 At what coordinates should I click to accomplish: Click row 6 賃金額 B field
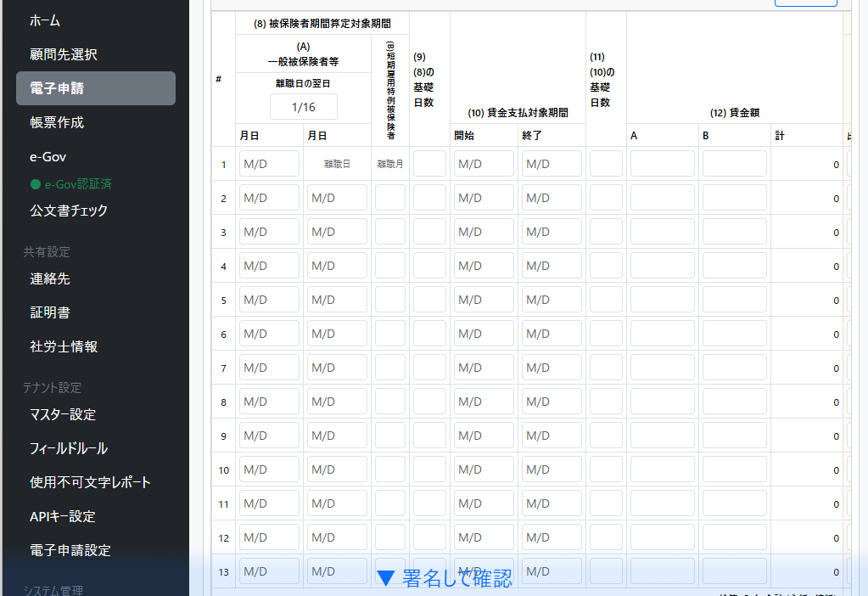pyautogui.click(x=735, y=334)
